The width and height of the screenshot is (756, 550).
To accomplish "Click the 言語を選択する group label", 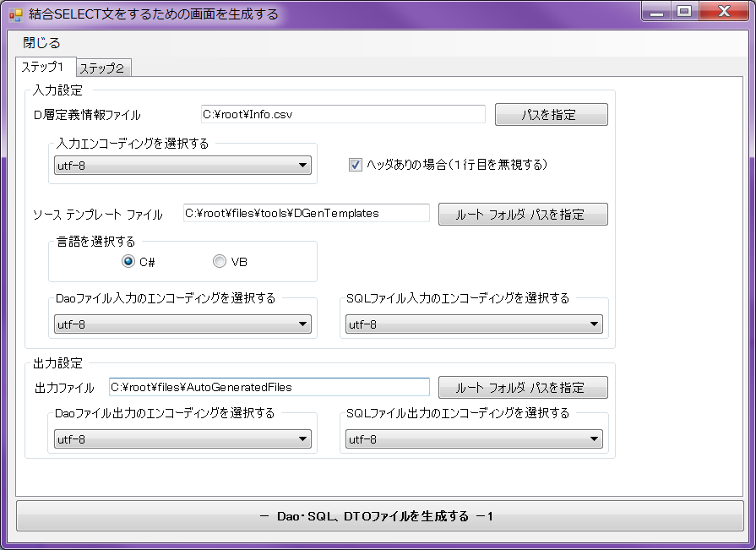I will click(96, 241).
